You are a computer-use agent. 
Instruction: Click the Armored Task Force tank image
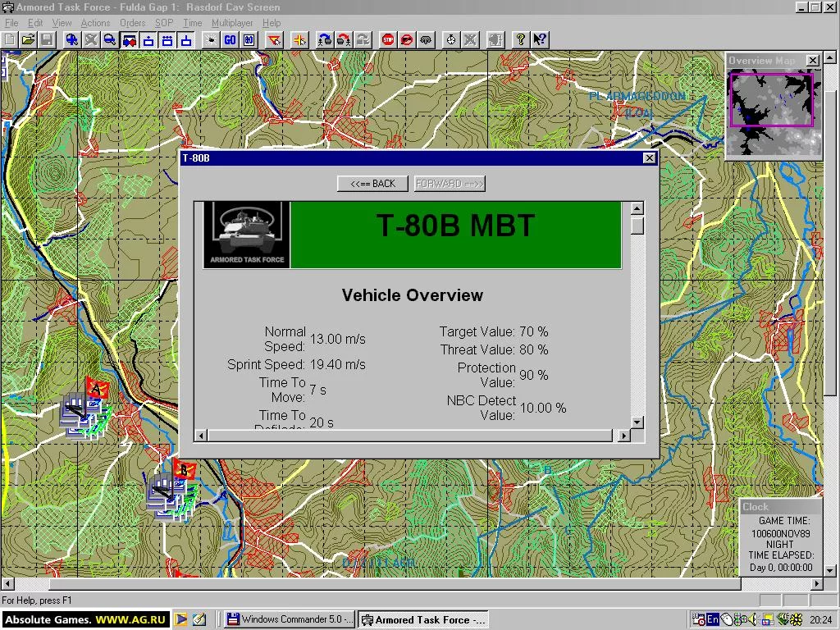click(247, 235)
